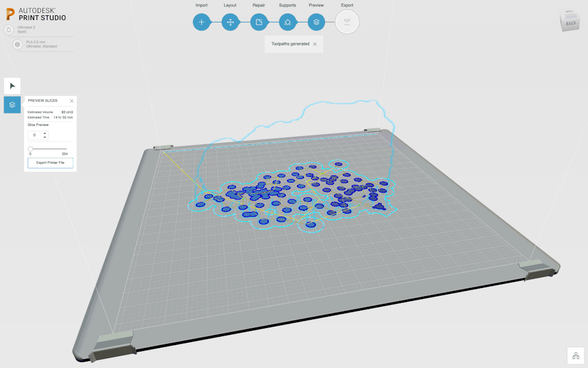The height and width of the screenshot is (368, 588).
Task: Select the Import workflow step icon
Action: (202, 22)
